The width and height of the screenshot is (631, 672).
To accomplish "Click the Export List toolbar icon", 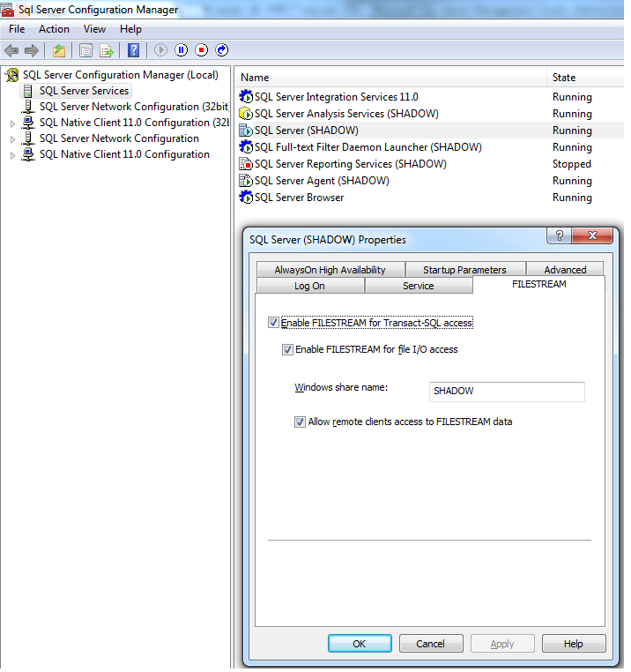I will point(107,50).
